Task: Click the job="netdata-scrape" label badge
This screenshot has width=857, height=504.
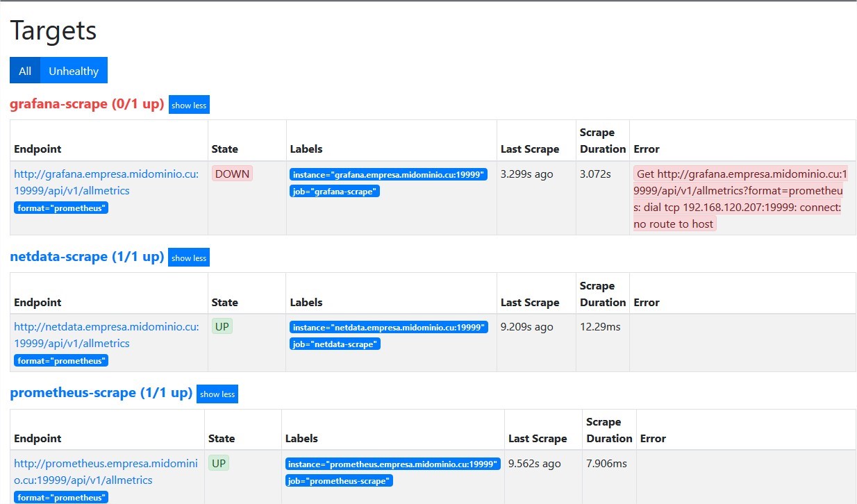Action: point(335,344)
